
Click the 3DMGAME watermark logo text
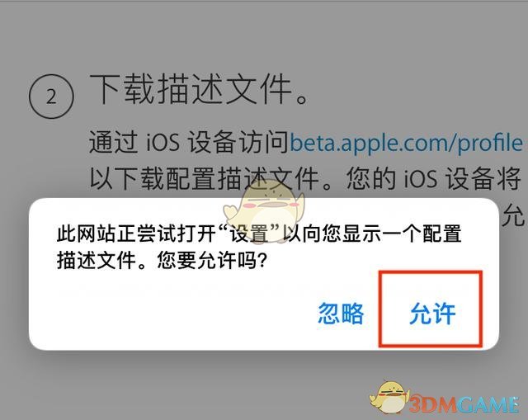(x=464, y=404)
